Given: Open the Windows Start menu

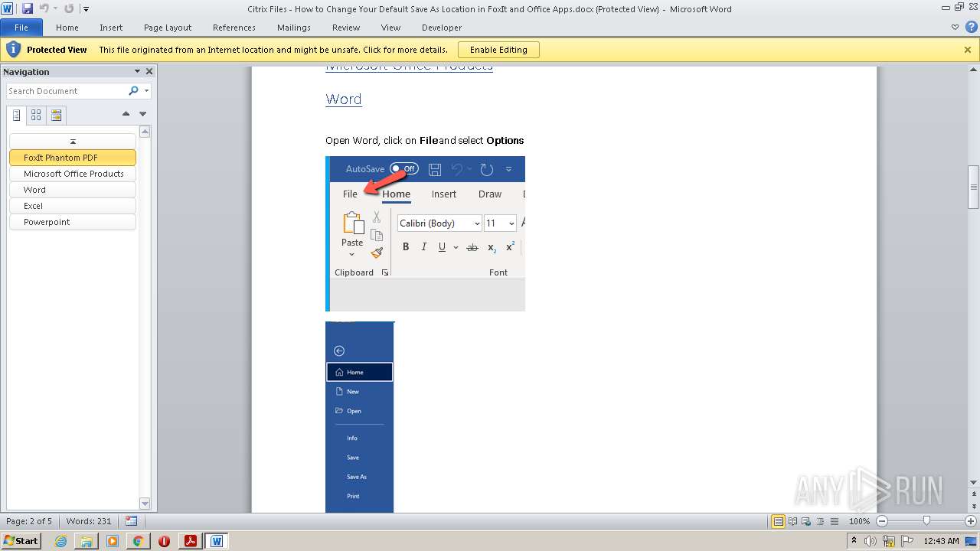Looking at the screenshot, I should coord(21,541).
